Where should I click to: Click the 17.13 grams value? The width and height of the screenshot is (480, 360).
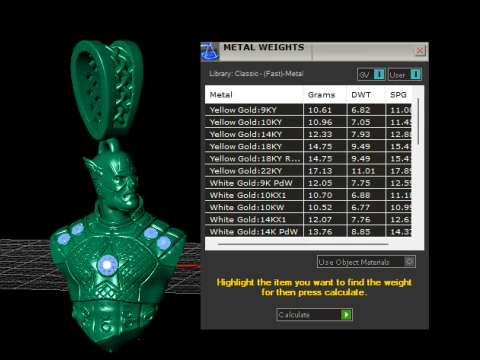point(320,171)
